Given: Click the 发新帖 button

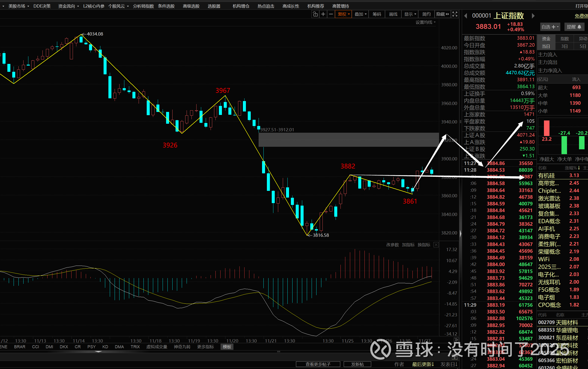Looking at the screenshot, I should (x=357, y=364).
